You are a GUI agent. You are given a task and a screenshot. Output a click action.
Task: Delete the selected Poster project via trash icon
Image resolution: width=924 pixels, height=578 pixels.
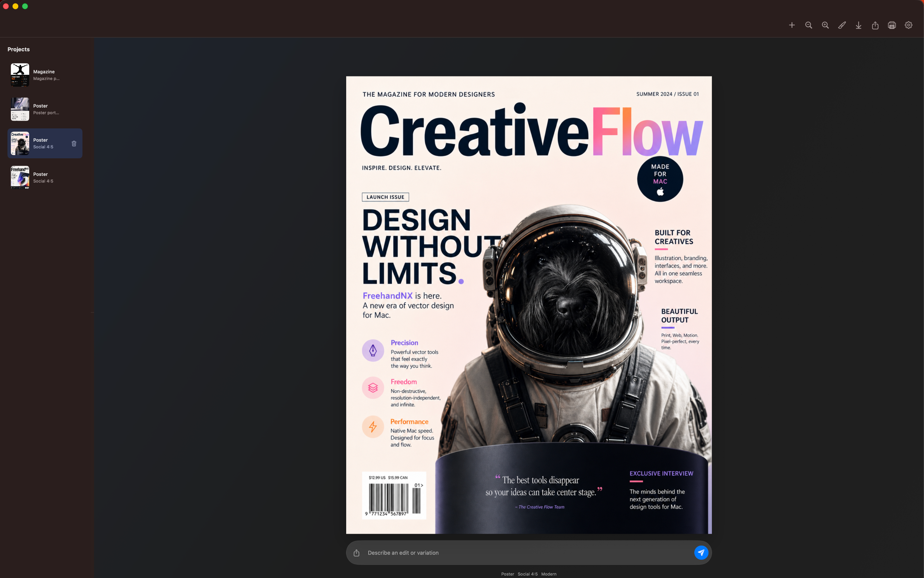pyautogui.click(x=74, y=144)
